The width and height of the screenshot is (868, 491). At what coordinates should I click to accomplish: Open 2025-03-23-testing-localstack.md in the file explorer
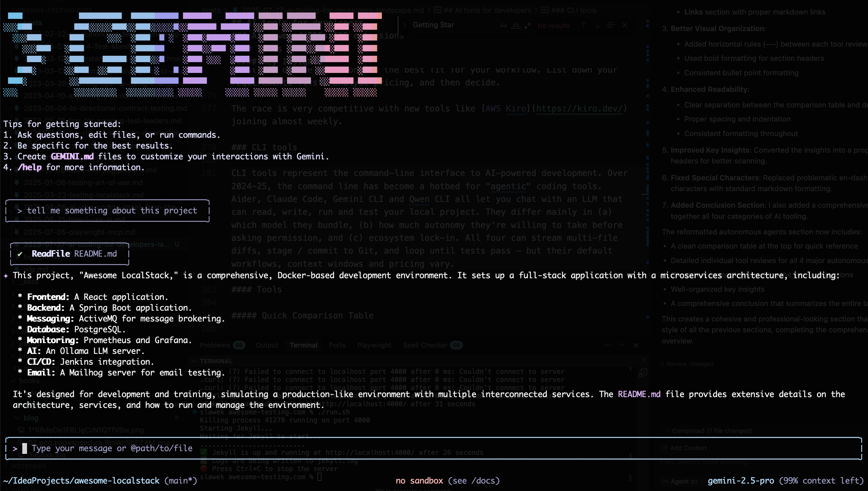pos(83,195)
